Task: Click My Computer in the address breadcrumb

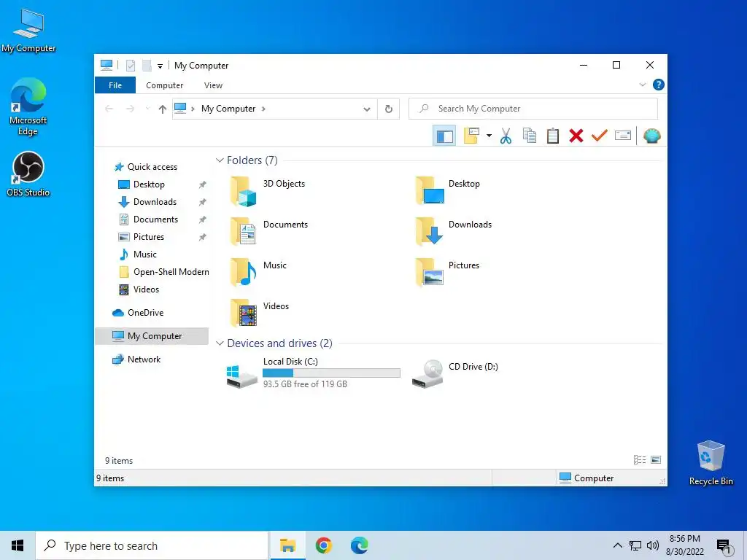Action: pyautogui.click(x=228, y=109)
